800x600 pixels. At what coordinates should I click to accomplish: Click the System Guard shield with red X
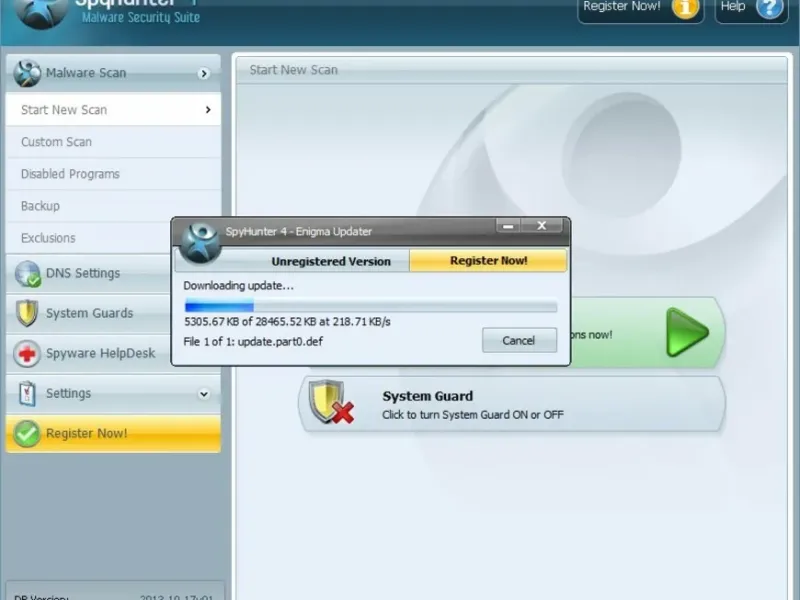point(332,402)
